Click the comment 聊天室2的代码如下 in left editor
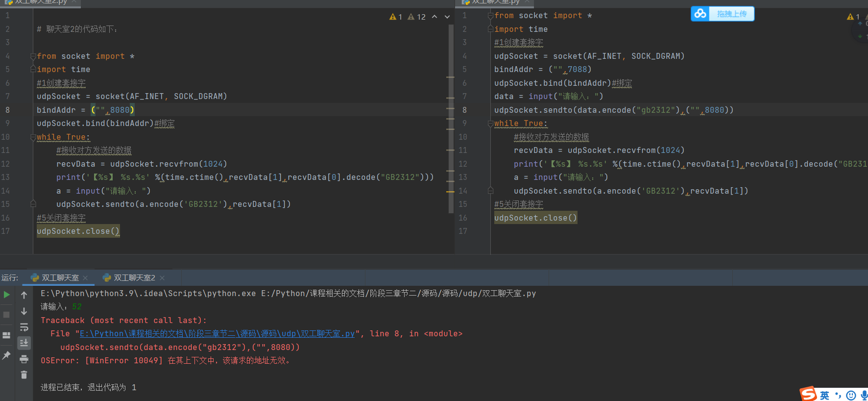 [x=77, y=29]
